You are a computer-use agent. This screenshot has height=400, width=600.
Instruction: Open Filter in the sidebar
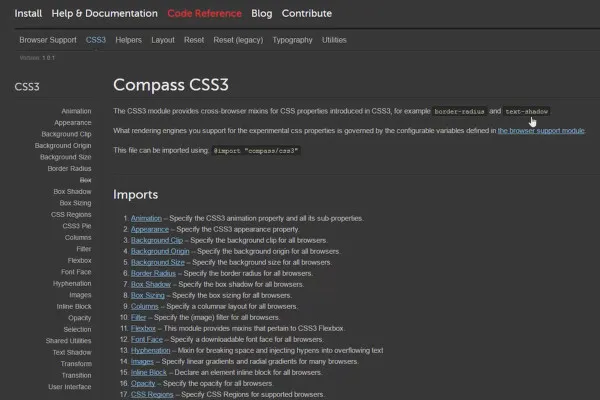click(x=84, y=249)
